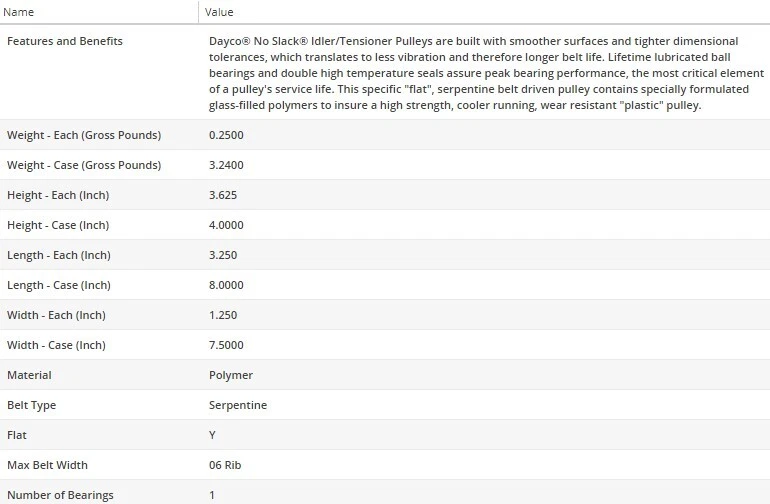Select the Weight - Each (Gross Pounds) row label
Image resolution: width=770 pixels, height=504 pixels.
click(x=84, y=135)
